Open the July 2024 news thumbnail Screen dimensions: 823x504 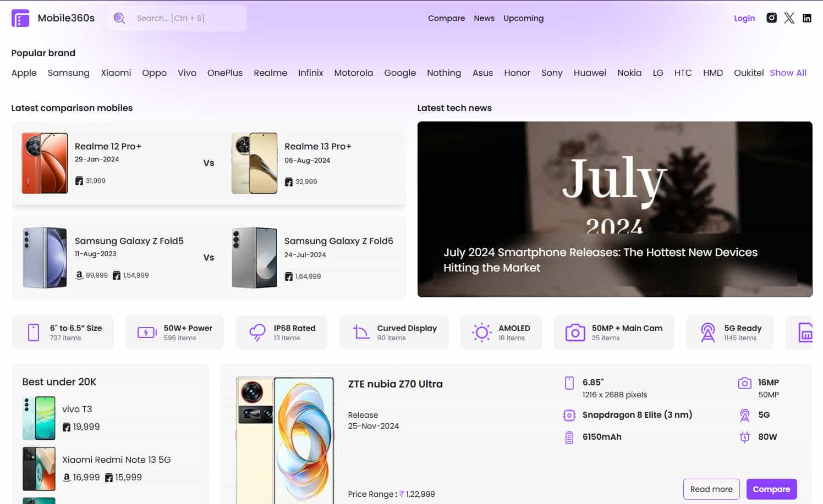pyautogui.click(x=614, y=209)
